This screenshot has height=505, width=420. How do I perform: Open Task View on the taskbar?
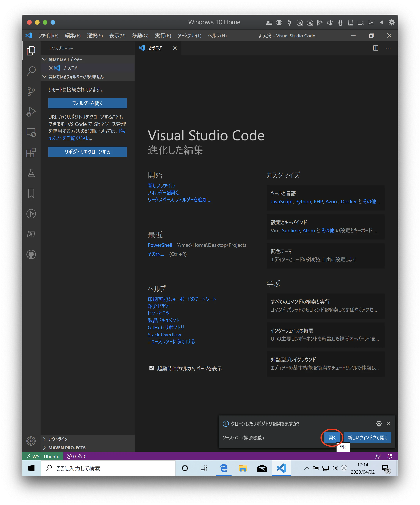coord(204,468)
